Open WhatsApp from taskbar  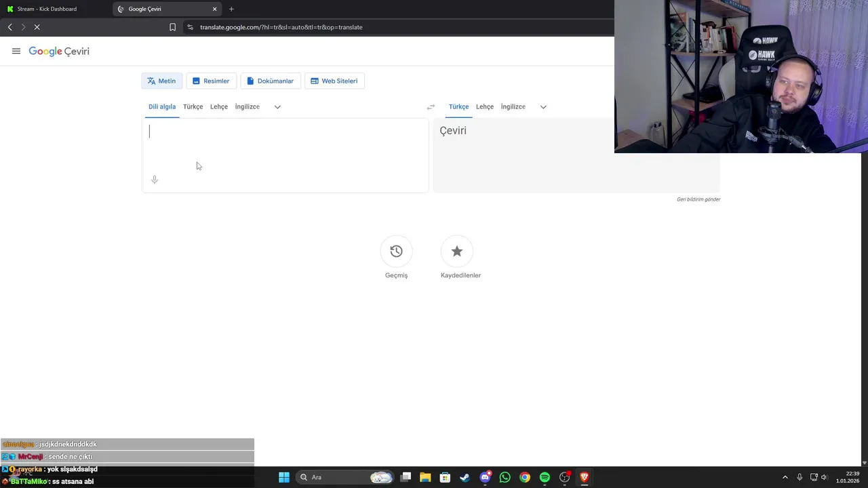[505, 477]
